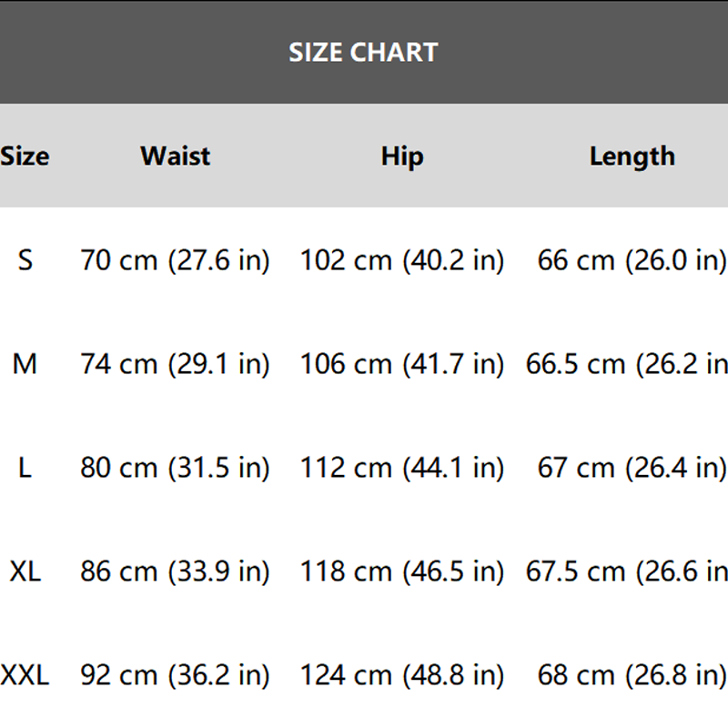Click the XL size row label
The image size is (728, 728).
25,571
